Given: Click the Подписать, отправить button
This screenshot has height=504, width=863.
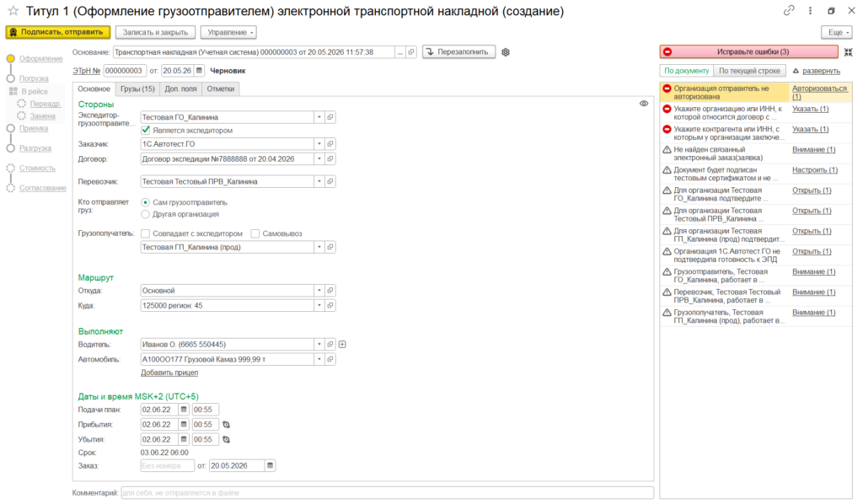Looking at the screenshot, I should pos(58,33).
